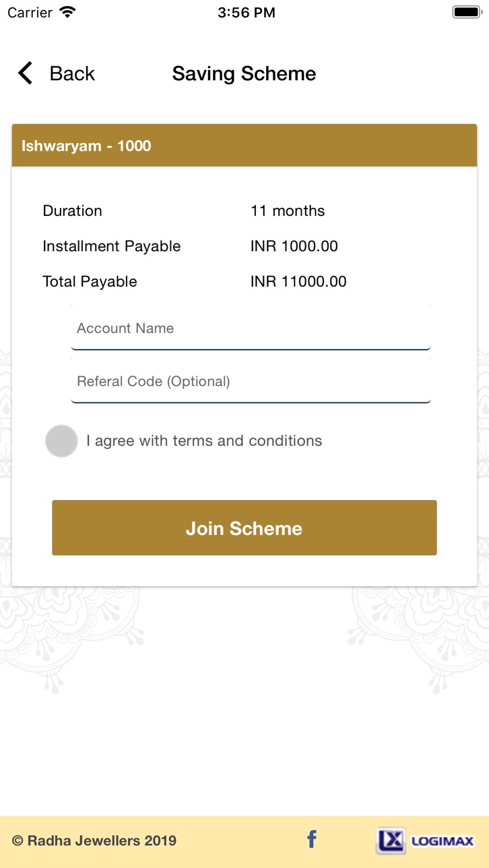Tap the Saving Scheme title
The width and height of the screenshot is (489, 868).
pyautogui.click(x=244, y=73)
